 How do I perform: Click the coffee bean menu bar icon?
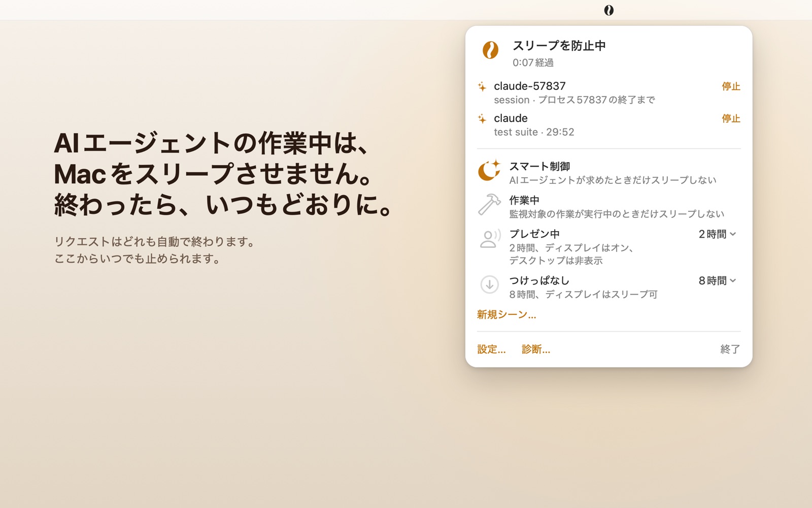(x=608, y=10)
